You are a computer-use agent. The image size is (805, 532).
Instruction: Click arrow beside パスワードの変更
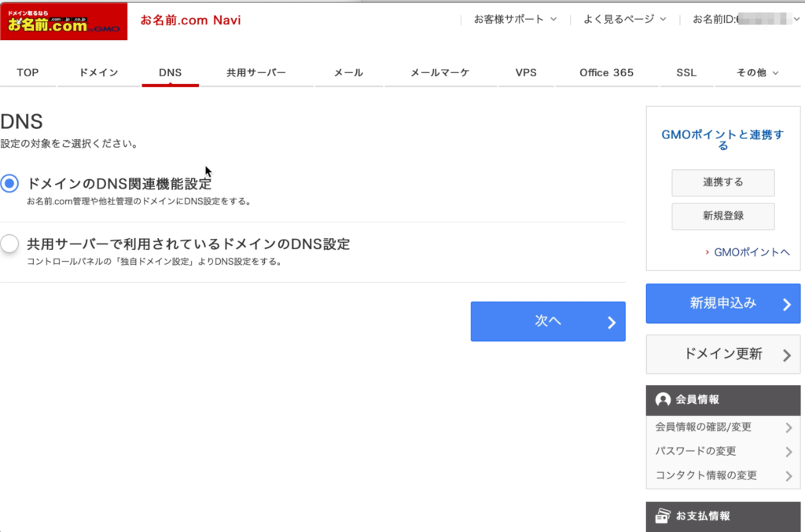(x=788, y=452)
